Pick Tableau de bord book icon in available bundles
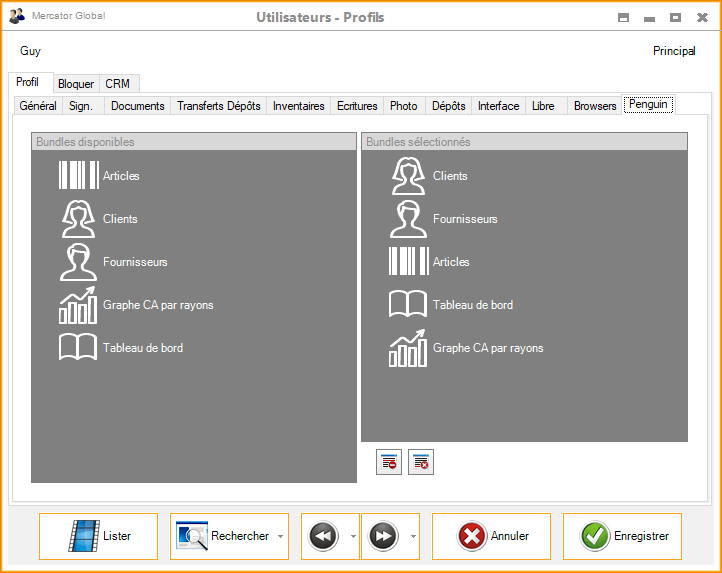 78,348
